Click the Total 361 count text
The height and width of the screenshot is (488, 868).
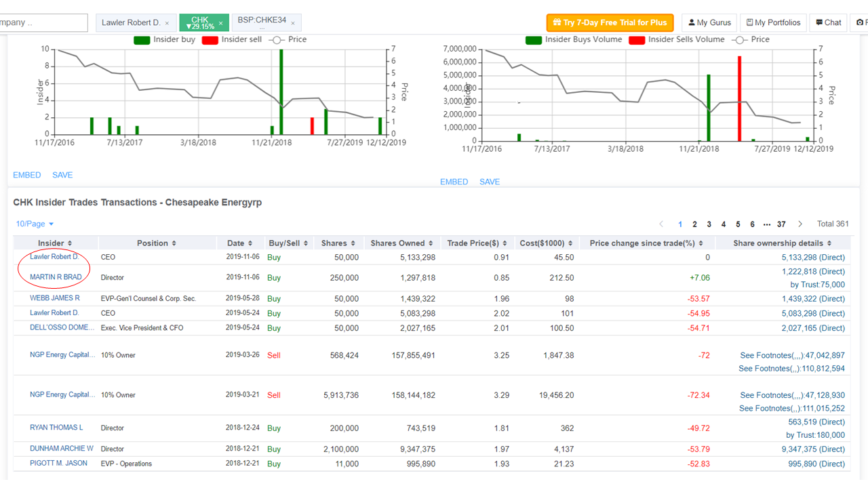tap(833, 224)
